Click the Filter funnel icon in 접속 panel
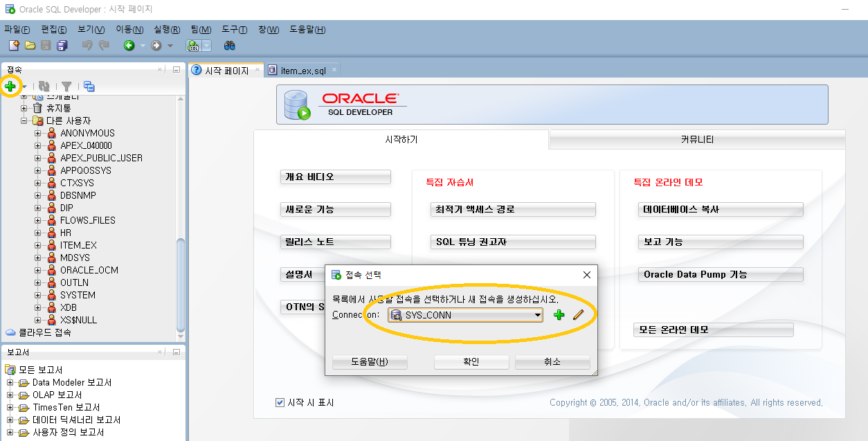 click(x=66, y=87)
